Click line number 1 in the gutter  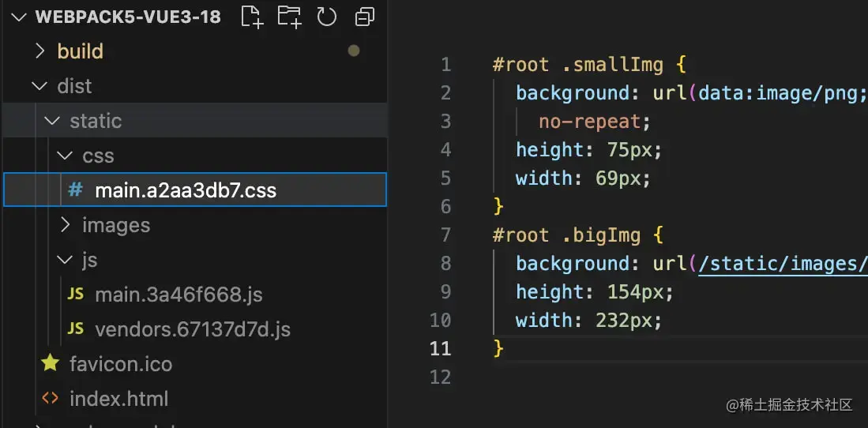click(x=446, y=66)
